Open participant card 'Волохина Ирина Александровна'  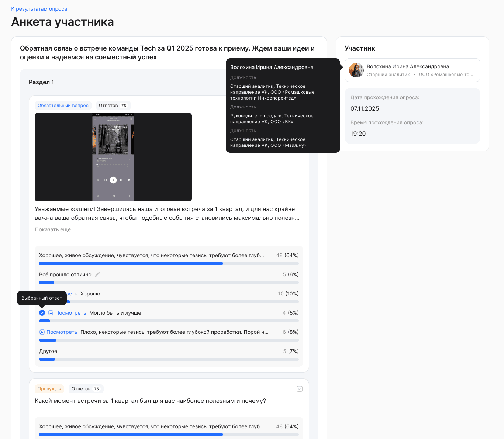click(x=412, y=70)
